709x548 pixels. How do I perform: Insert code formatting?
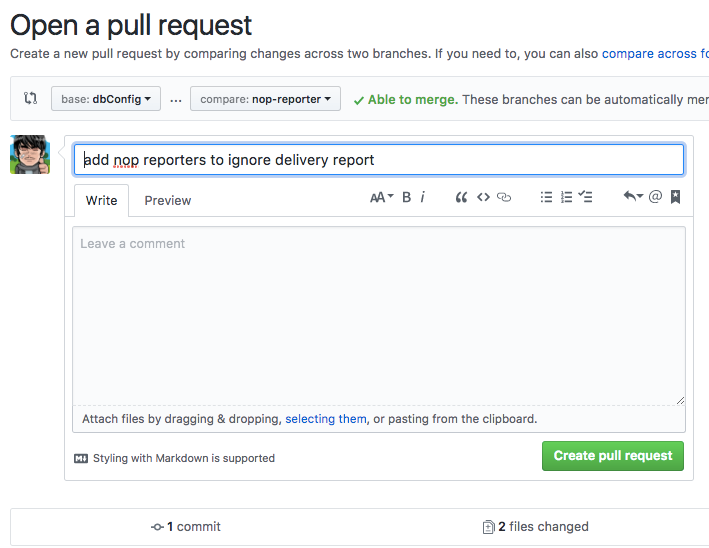pos(483,197)
